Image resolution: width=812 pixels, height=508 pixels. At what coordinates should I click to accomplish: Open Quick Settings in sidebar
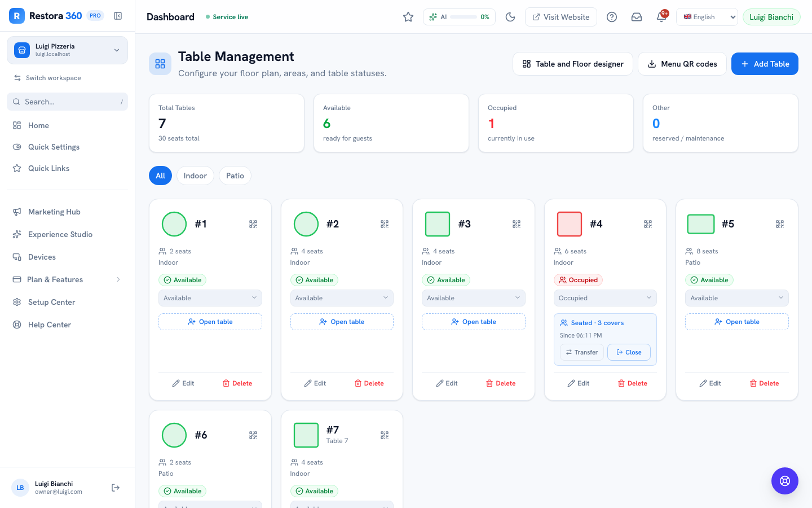[67, 147]
